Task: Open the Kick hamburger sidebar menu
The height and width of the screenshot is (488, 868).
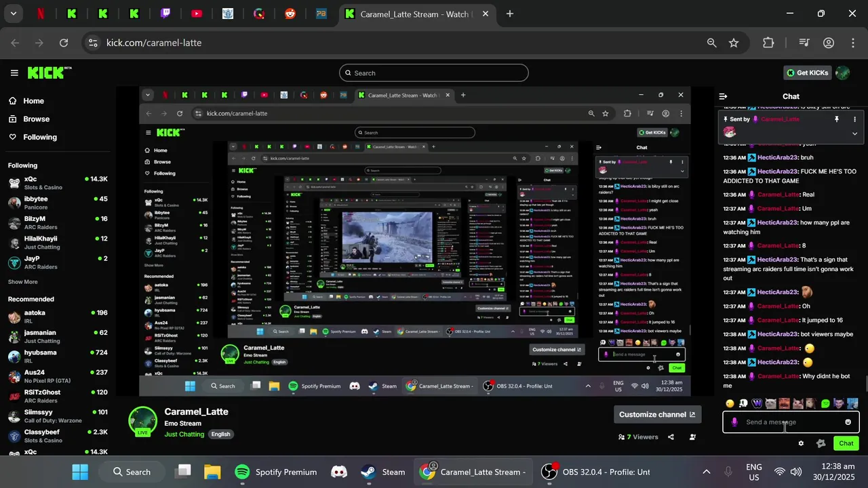Action: click(14, 73)
